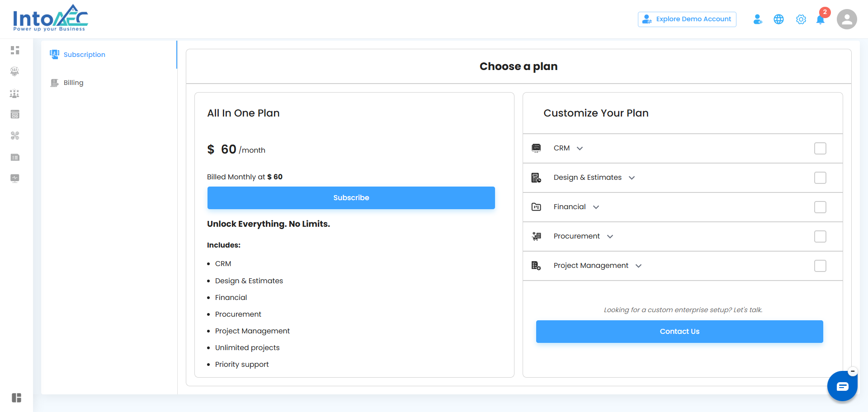Open the notifications bell icon
The height and width of the screenshot is (412, 868).
(x=820, y=19)
